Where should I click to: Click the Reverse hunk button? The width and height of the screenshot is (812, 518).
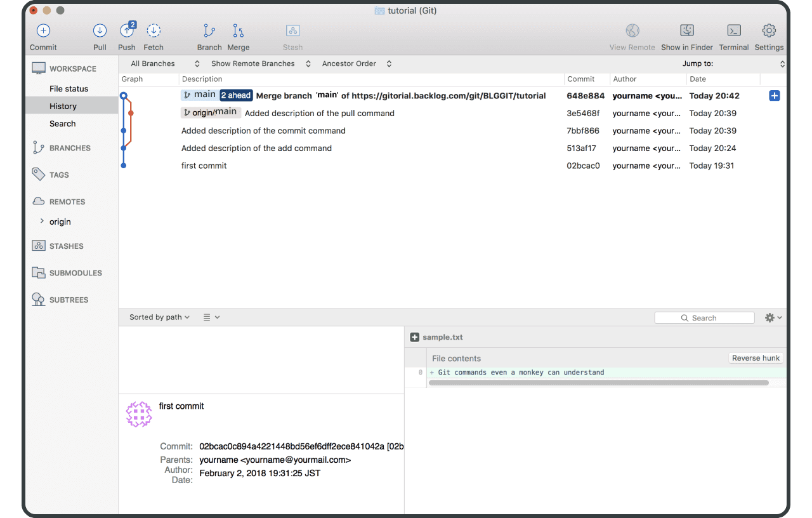756,358
